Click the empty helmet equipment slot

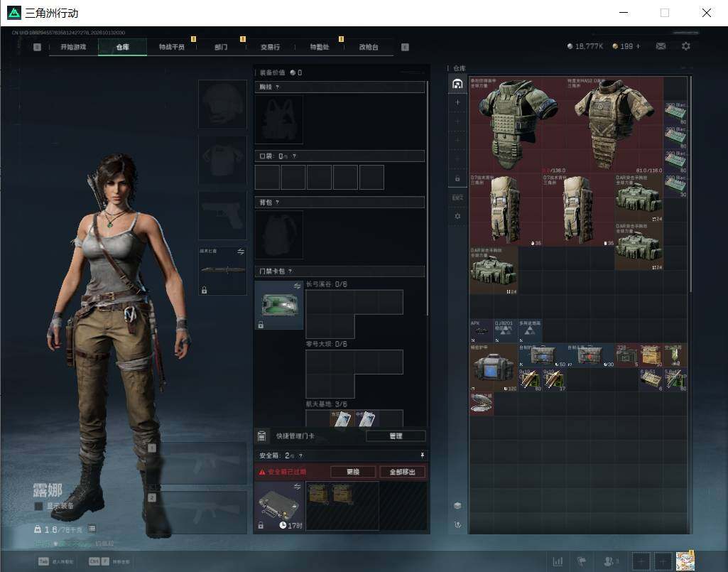pos(222,104)
